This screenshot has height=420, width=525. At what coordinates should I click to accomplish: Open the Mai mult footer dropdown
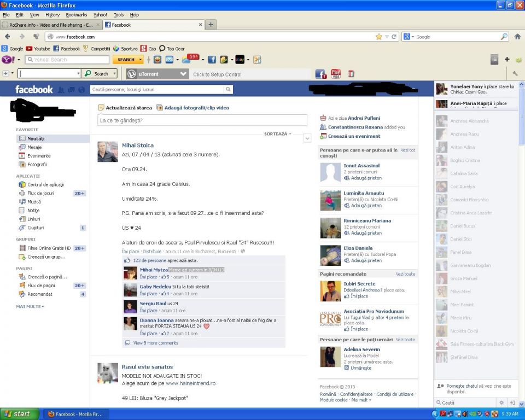click(x=361, y=400)
